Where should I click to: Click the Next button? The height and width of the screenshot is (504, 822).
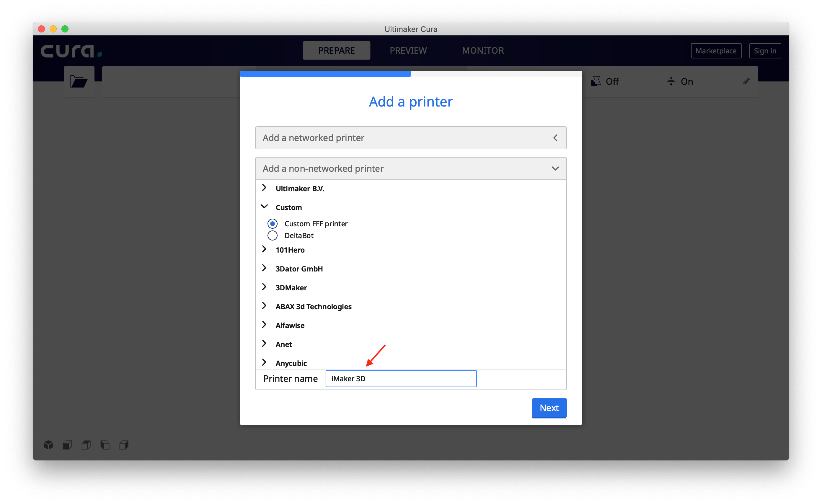pyautogui.click(x=549, y=408)
